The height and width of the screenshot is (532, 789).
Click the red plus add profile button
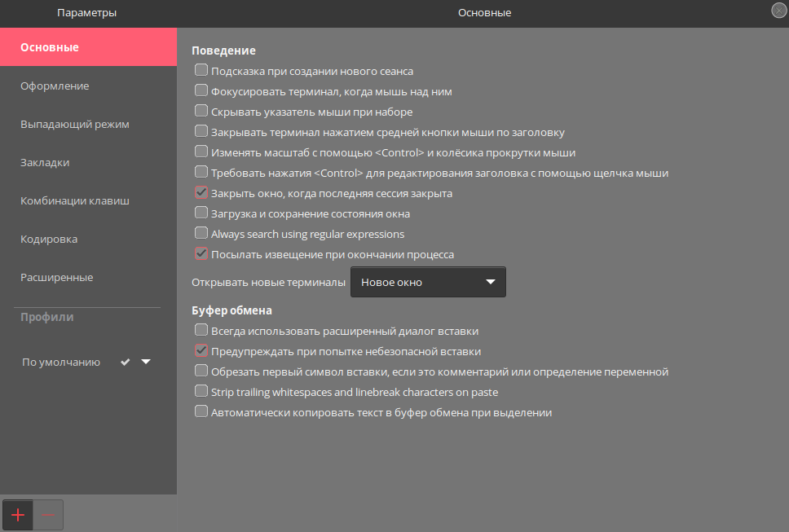18,515
